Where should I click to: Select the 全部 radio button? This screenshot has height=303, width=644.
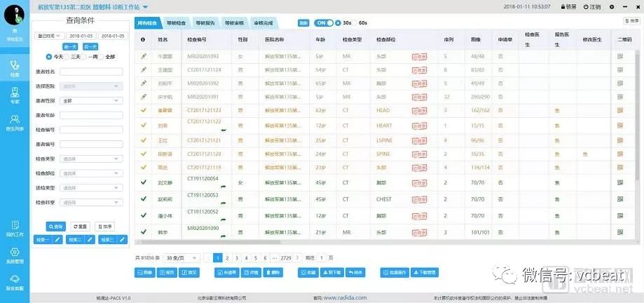pyautogui.click(x=101, y=57)
